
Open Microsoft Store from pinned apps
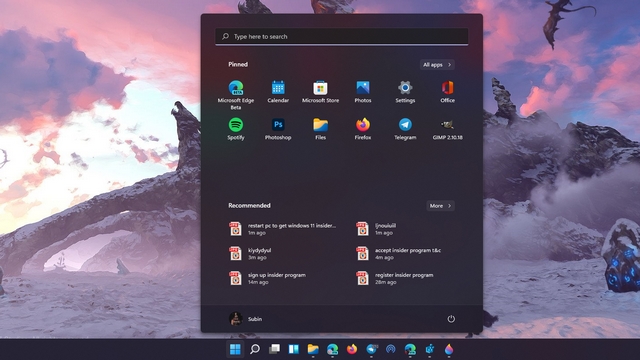pyautogui.click(x=320, y=92)
